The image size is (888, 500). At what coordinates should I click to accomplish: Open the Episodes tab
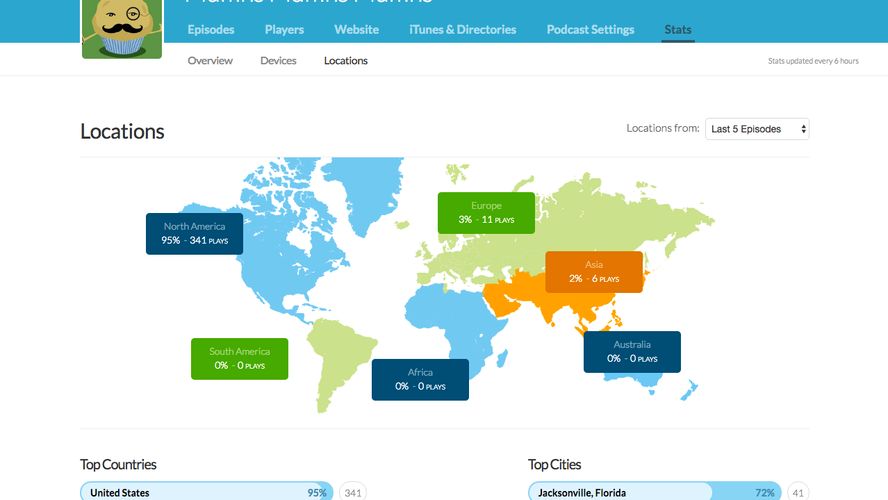tap(211, 29)
